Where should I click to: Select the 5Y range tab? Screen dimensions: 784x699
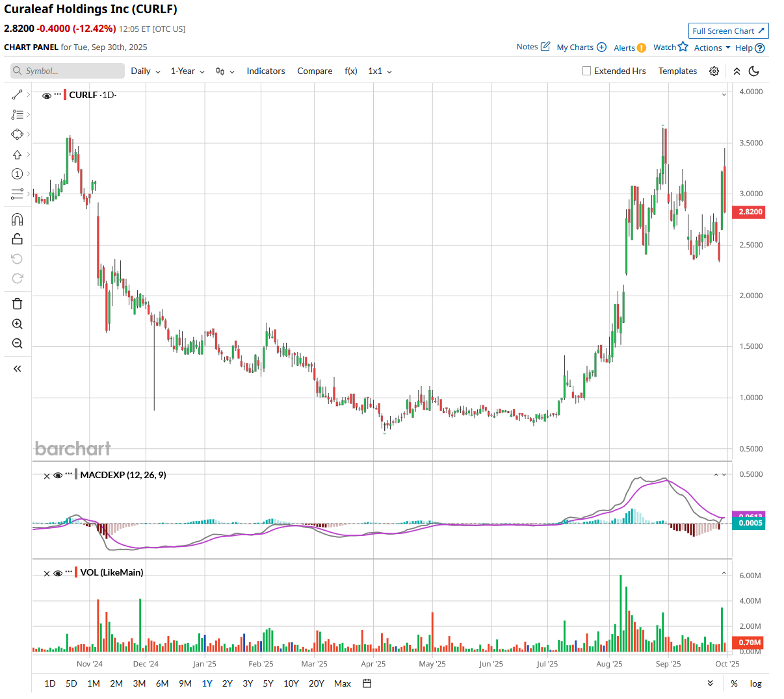[268, 683]
